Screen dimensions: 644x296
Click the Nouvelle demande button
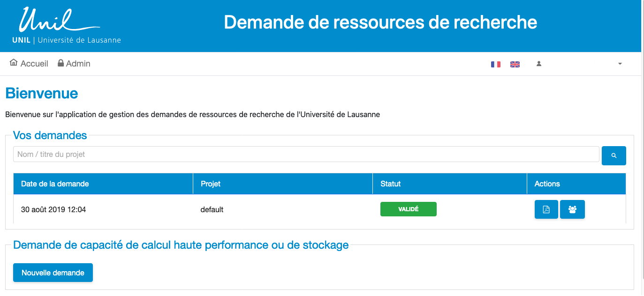coord(53,273)
